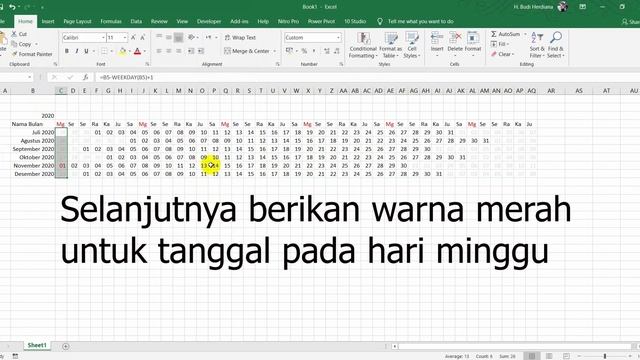Toggle Wrap Text
This screenshot has width=640, height=360.
(240, 38)
